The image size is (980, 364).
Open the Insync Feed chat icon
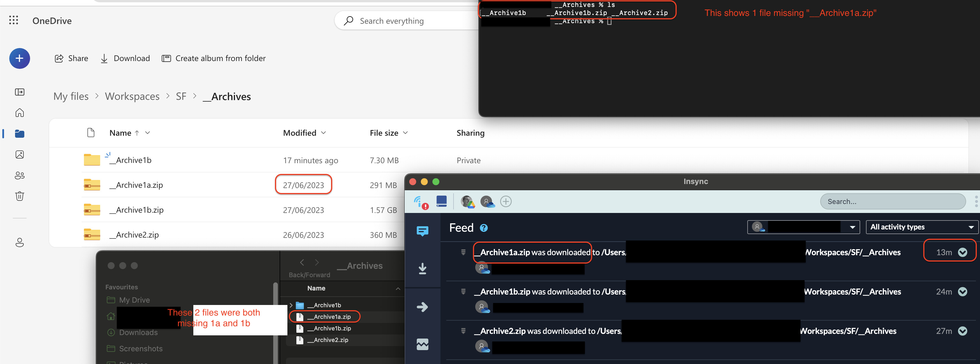click(422, 231)
